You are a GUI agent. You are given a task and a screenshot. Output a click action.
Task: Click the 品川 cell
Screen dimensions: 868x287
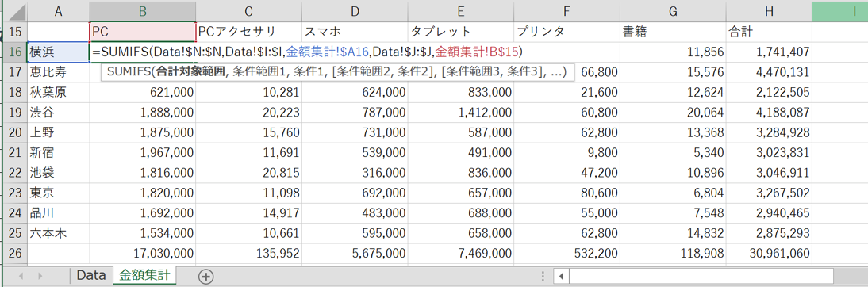[59, 213]
